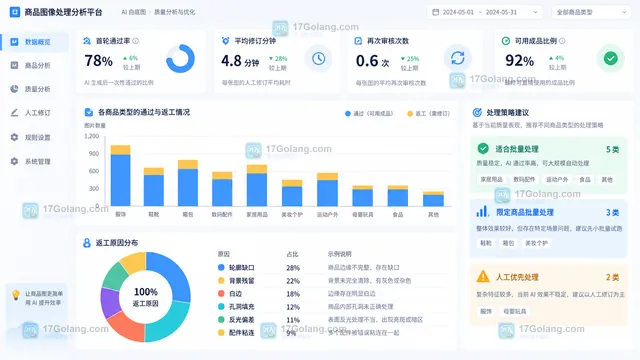Click the 人工修订 pencil sidebar icon
This screenshot has width=640, height=360.
tap(14, 113)
